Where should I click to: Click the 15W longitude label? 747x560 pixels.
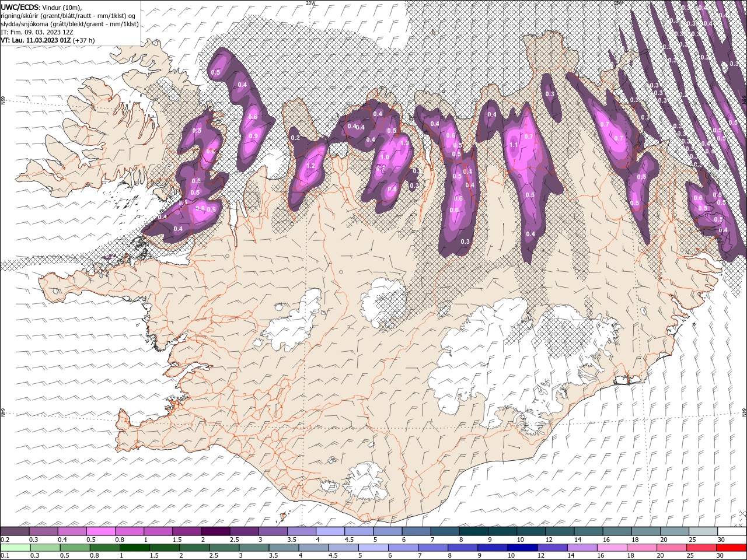tap(618, 3)
